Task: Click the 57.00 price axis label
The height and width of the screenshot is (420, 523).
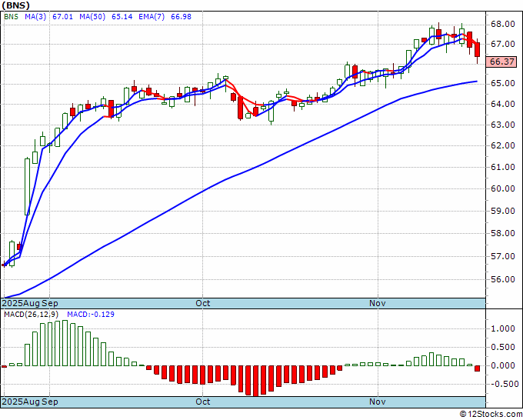Action: [x=502, y=256]
